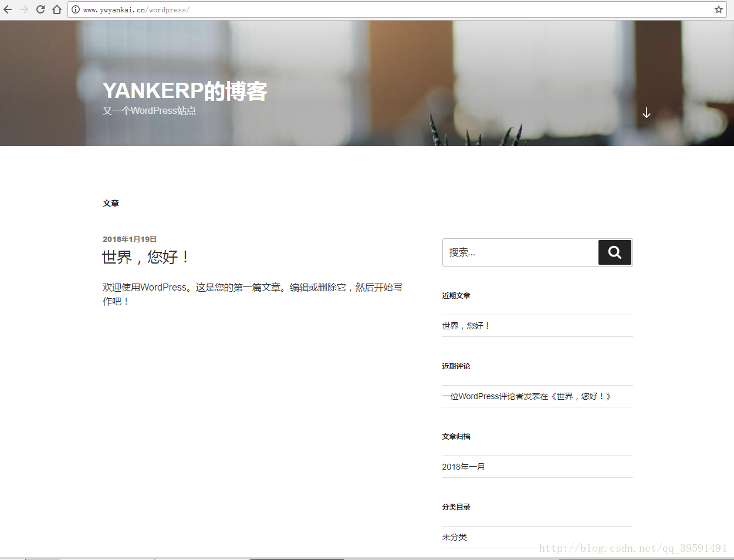Viewport: 734px width, 560px height.
Task: Open the browser home page icon
Action: [56, 9]
